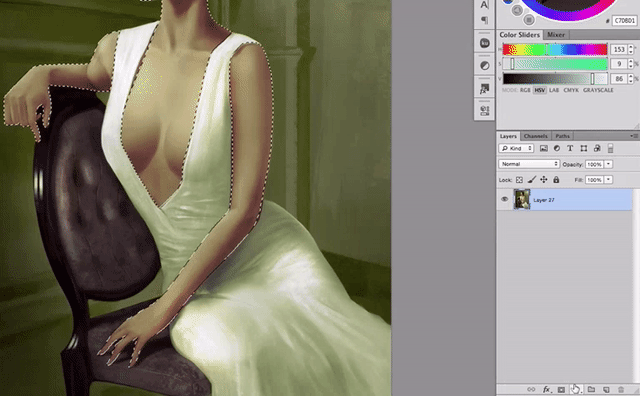The width and height of the screenshot is (640, 396).
Task: Select GRAYSCALE color mode
Action: coord(598,90)
